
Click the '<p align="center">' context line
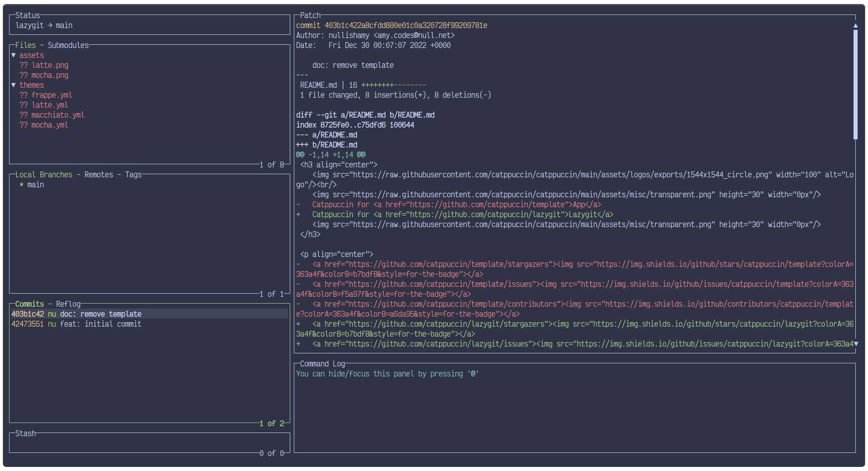[x=337, y=254]
